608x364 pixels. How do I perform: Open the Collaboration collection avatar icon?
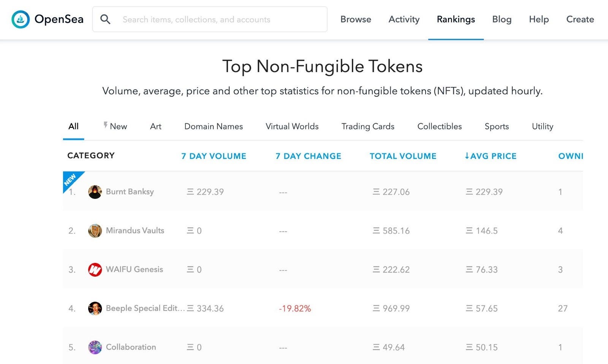point(95,347)
